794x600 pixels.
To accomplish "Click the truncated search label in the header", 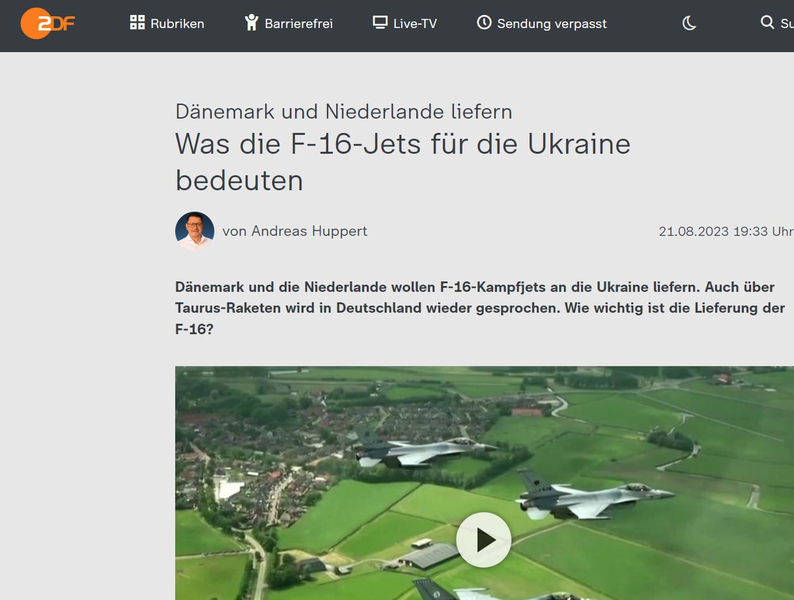I will click(786, 23).
